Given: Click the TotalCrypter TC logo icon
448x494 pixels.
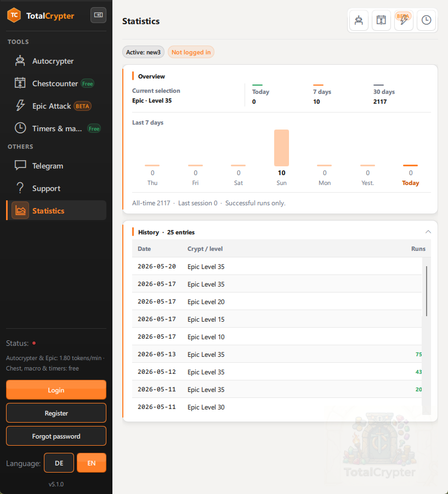Looking at the screenshot, I should click(14, 15).
